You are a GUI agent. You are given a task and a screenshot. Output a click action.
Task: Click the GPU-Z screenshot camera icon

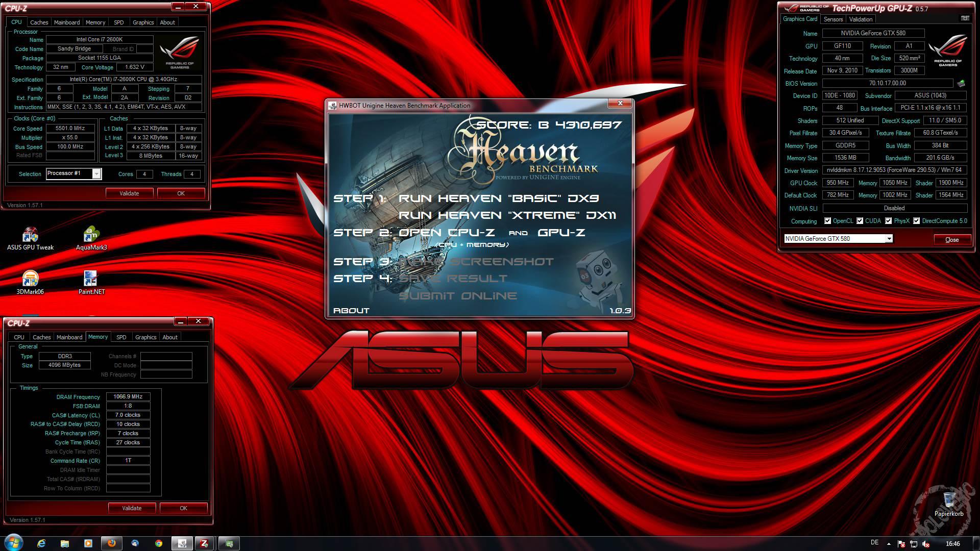pos(965,18)
